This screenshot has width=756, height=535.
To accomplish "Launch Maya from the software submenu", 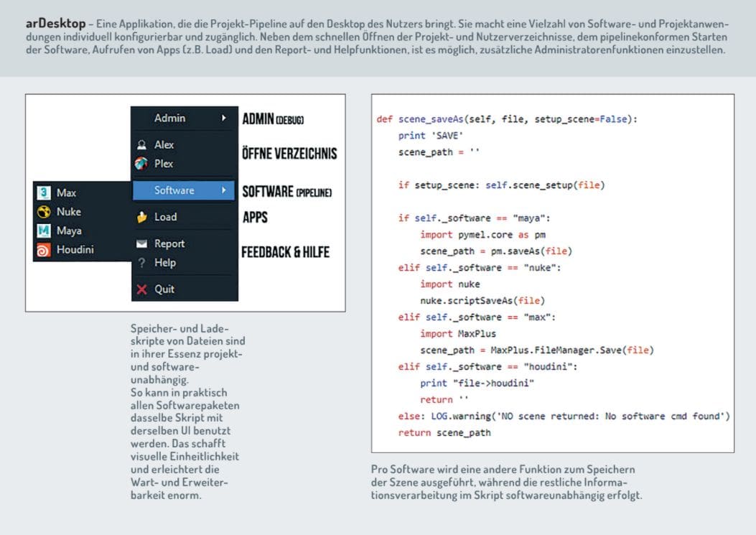I will 82,231.
